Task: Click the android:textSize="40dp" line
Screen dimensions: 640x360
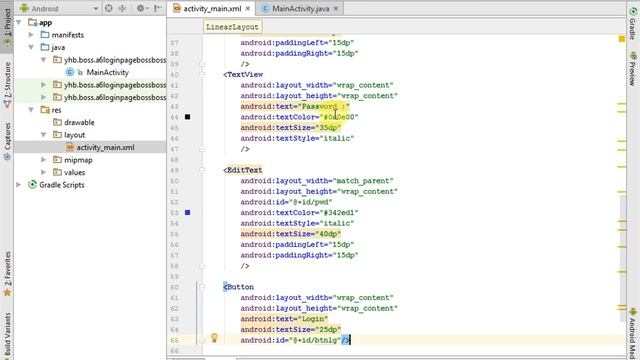Action: pos(291,234)
